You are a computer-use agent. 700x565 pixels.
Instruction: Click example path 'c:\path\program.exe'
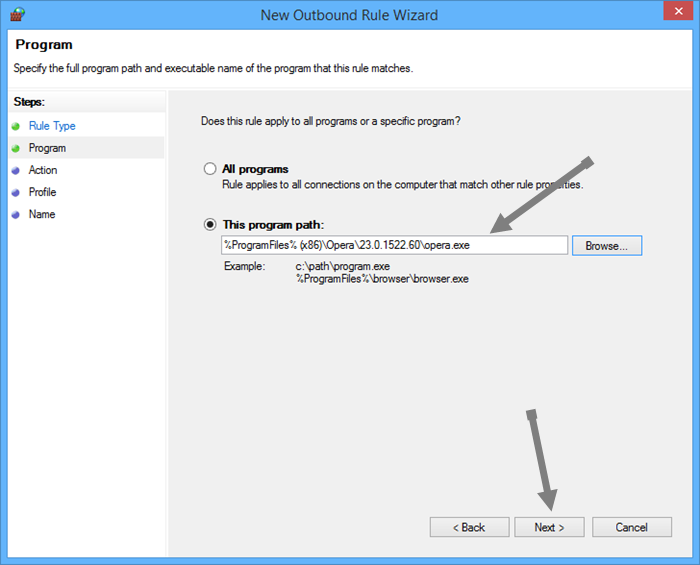click(x=342, y=266)
